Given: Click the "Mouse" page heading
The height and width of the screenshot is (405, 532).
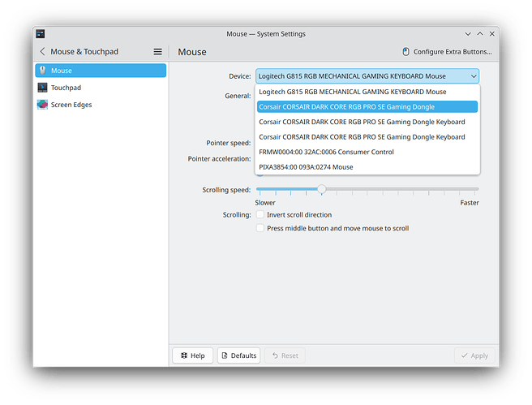Looking at the screenshot, I should (x=192, y=52).
